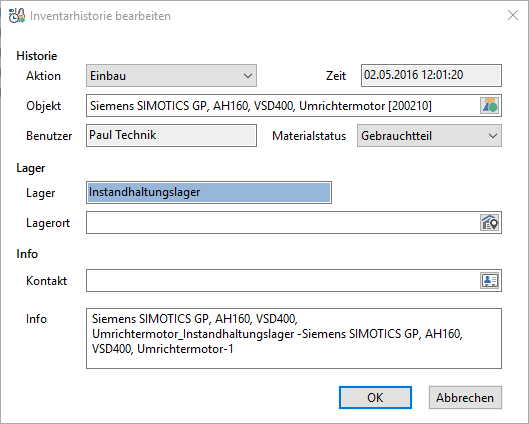
Task: Cancel with the Abbrechen button
Action: click(465, 397)
